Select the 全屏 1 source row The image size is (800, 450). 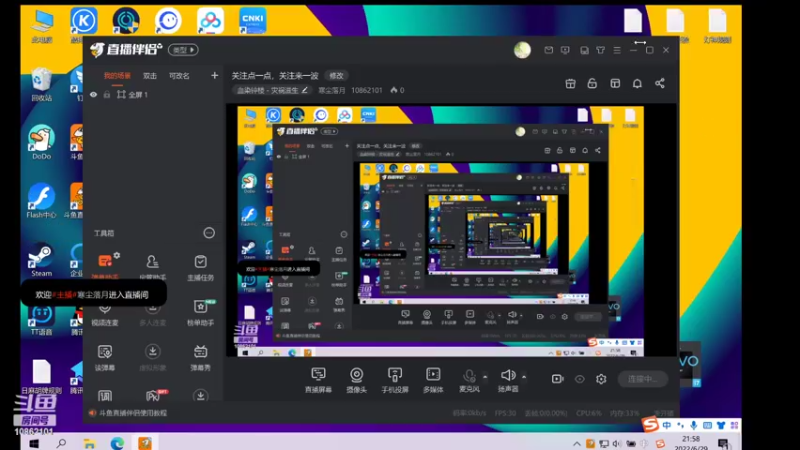point(153,94)
